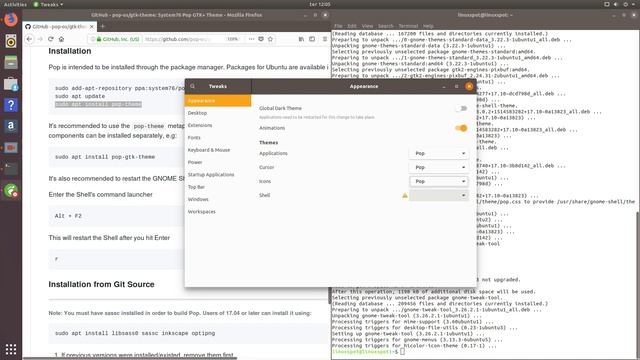Viewport: 640px width, 360px height.
Task: Select Extensions in the Tweaks sidebar
Action: (x=218, y=125)
